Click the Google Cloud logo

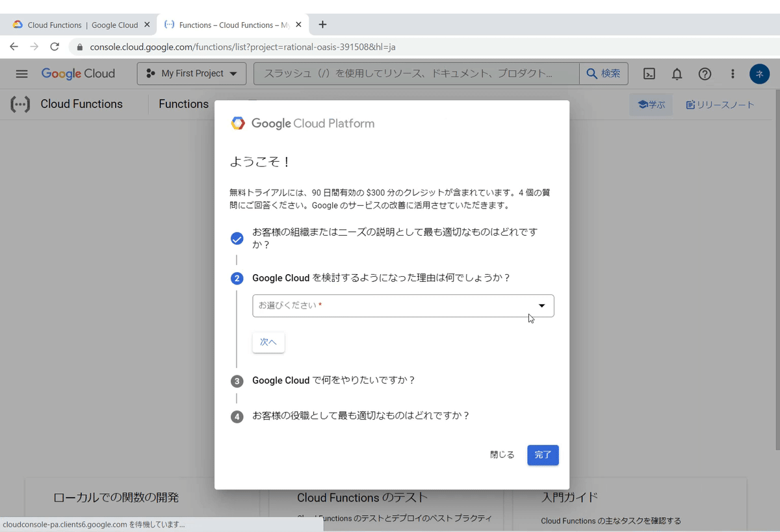(78, 73)
